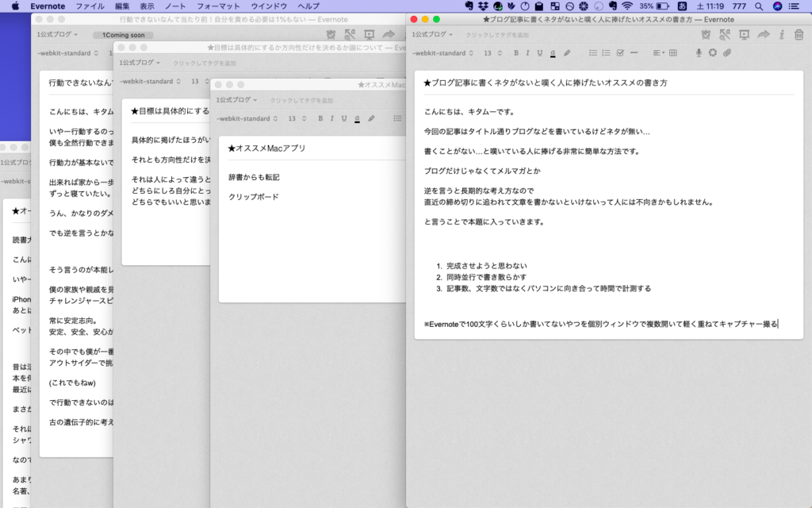Open note info with the i icon
812x508 pixels.
[x=781, y=35]
